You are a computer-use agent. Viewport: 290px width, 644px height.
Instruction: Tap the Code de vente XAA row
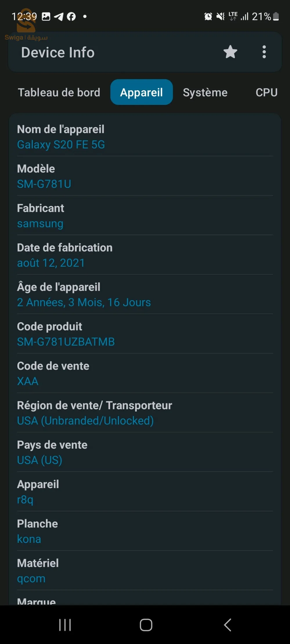click(x=53, y=373)
